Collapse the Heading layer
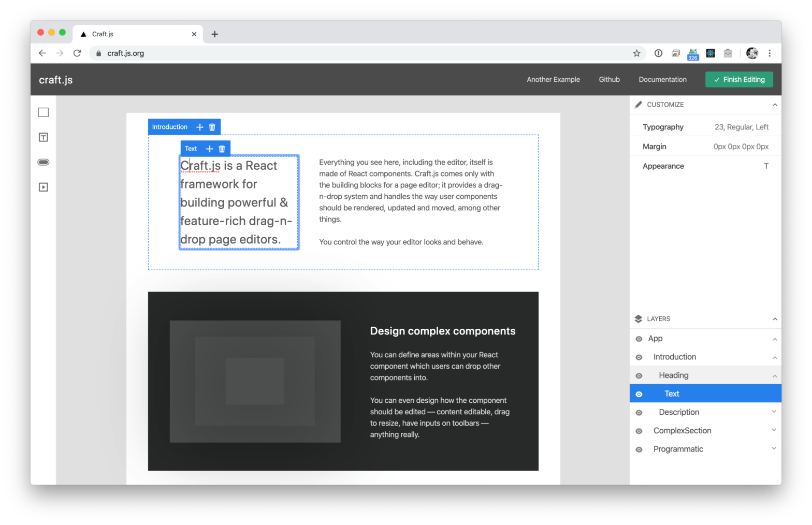 point(774,376)
